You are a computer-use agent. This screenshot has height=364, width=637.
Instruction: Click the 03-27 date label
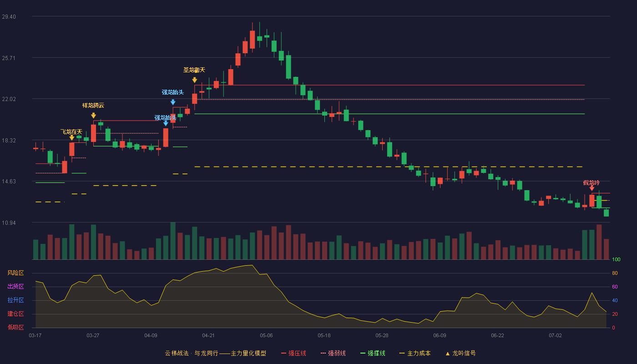pos(93,335)
